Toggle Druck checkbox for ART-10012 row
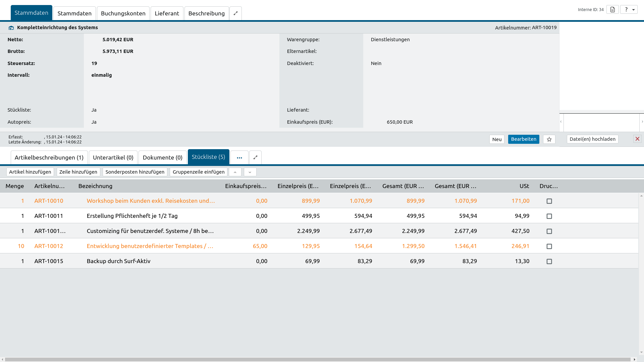 [549, 246]
